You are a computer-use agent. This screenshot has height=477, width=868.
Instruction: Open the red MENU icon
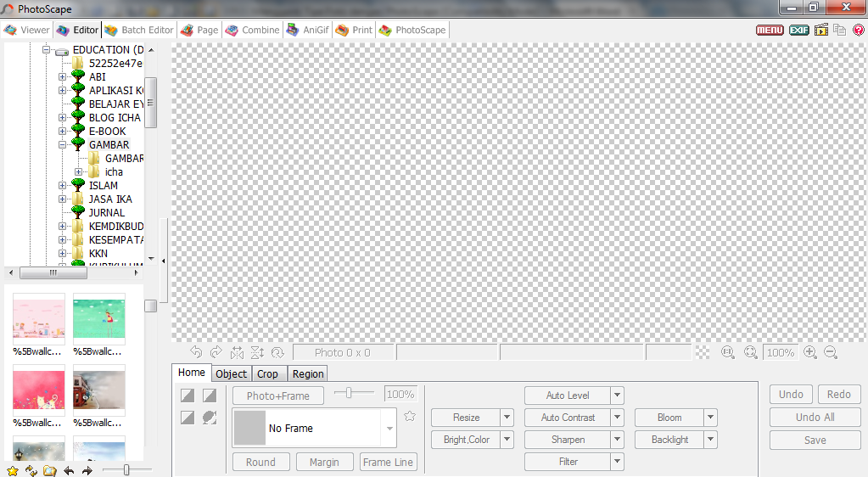pyautogui.click(x=770, y=30)
